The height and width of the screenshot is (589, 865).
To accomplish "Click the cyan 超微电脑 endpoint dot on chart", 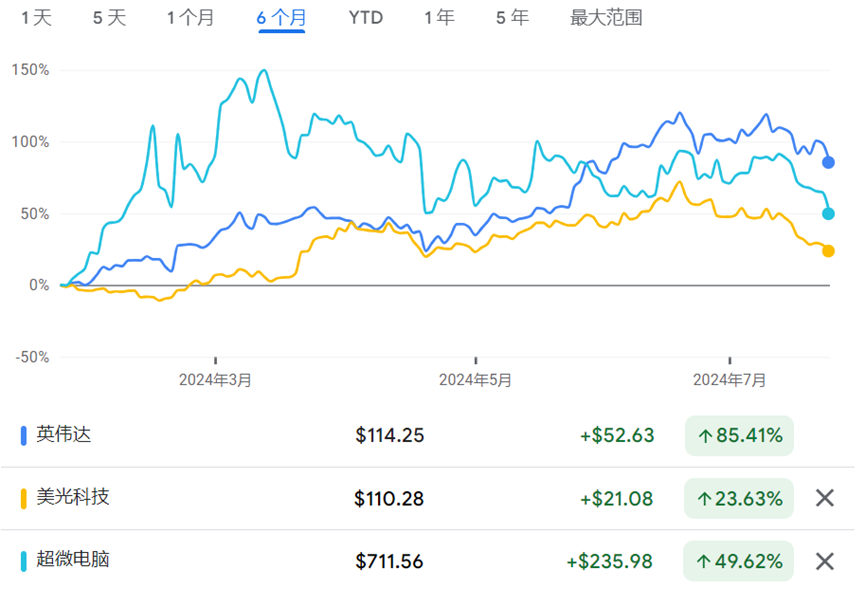I will 828,213.
